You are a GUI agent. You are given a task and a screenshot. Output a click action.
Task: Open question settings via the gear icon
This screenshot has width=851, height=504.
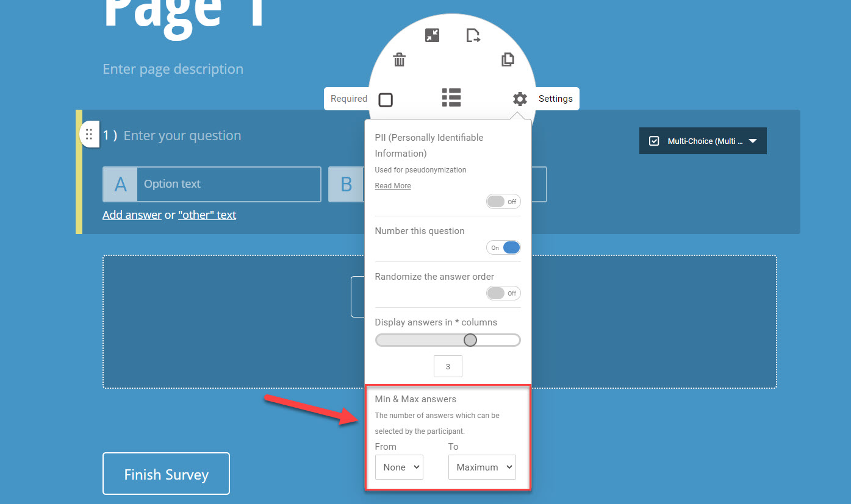(x=519, y=98)
